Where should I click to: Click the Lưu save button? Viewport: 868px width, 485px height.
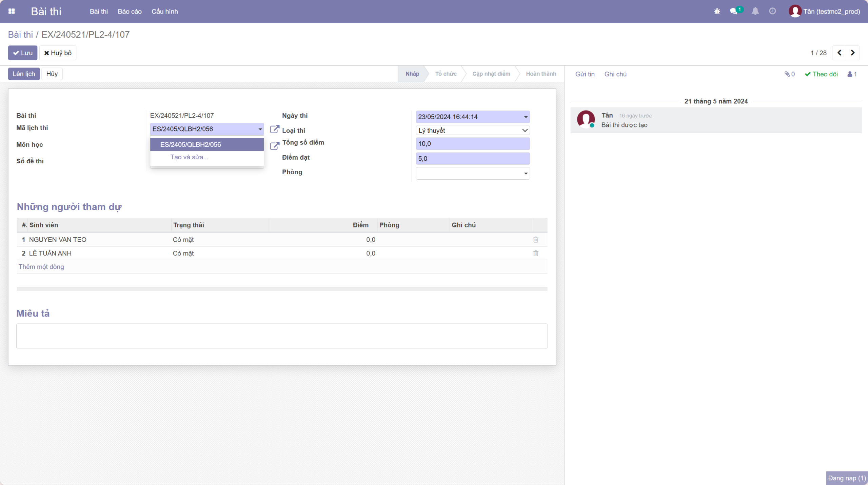click(x=23, y=53)
